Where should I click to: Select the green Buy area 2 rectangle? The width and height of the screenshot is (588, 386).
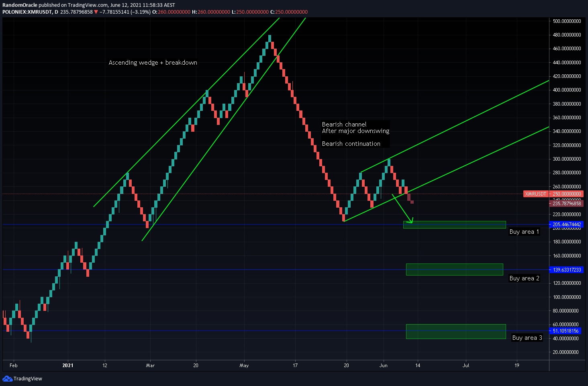[455, 270]
